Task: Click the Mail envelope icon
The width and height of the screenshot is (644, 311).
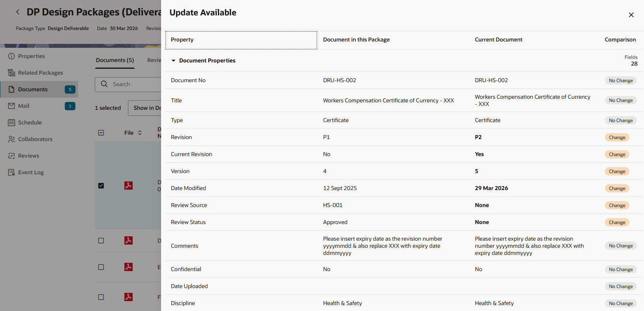Action: point(11,106)
